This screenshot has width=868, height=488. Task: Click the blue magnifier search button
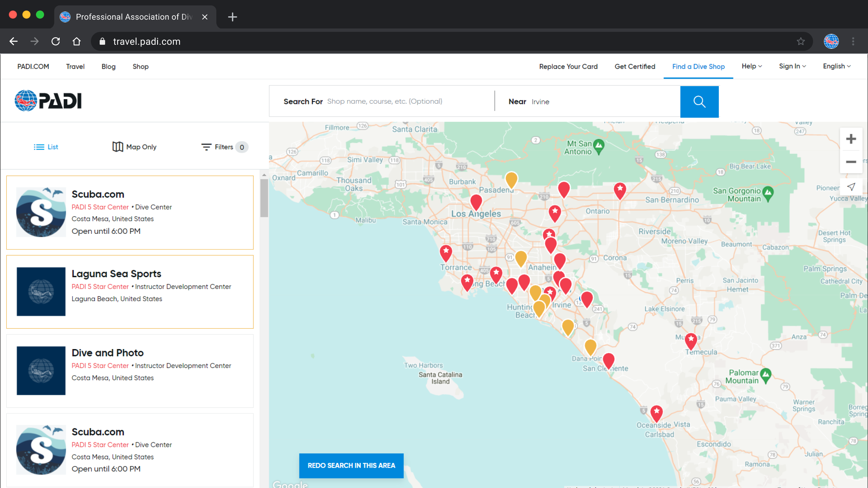[x=699, y=101]
